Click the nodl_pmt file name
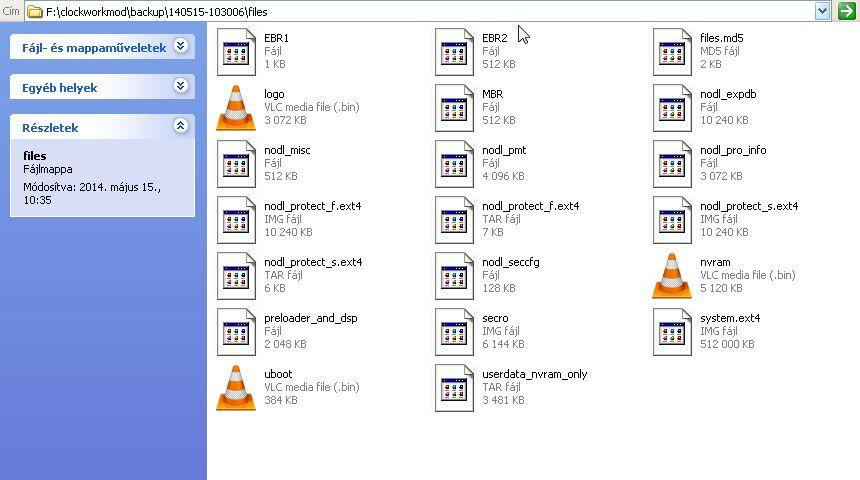 504,150
